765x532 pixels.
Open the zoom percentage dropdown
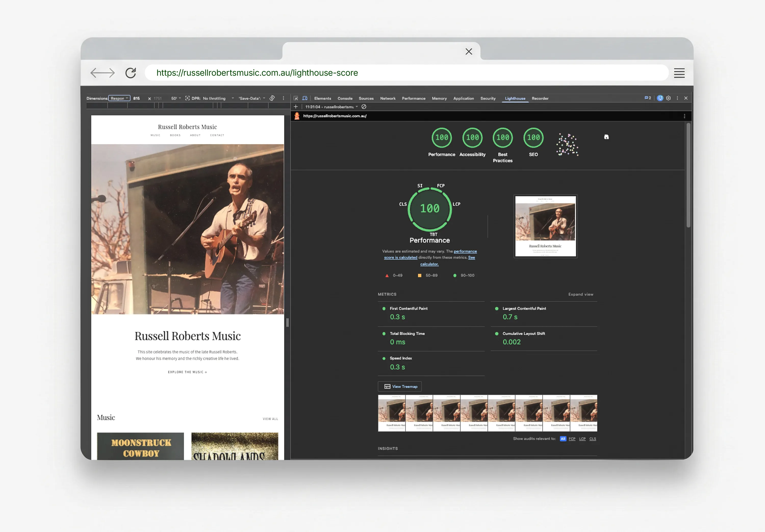click(x=176, y=98)
